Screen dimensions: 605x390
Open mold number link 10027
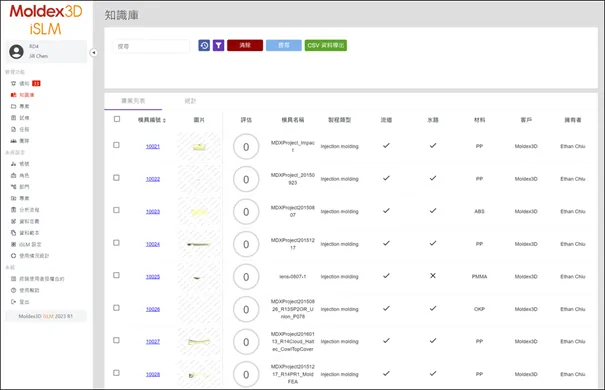tap(153, 341)
